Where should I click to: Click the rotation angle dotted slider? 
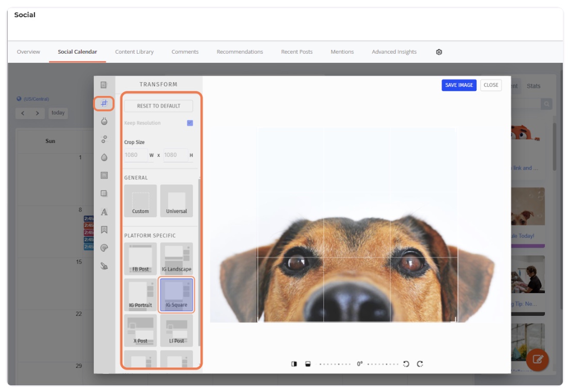359,364
